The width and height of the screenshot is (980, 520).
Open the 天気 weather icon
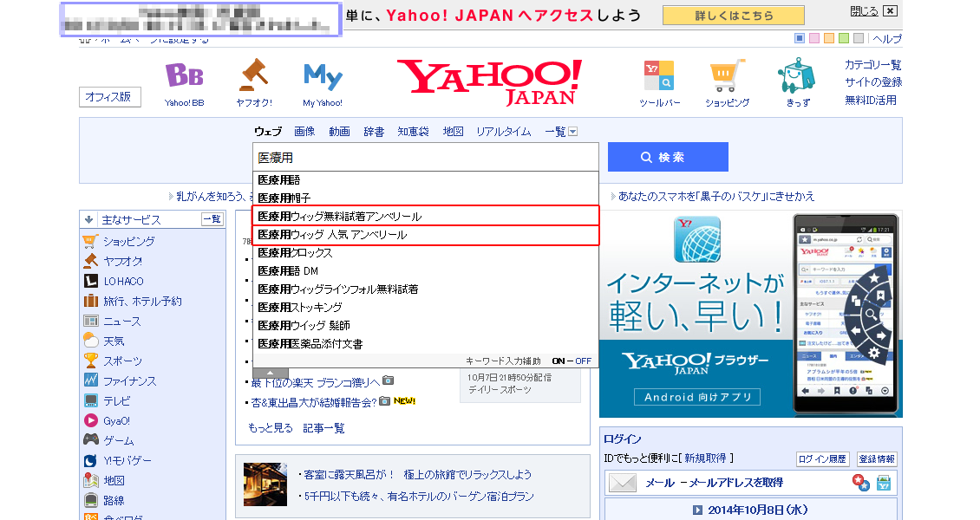point(90,341)
